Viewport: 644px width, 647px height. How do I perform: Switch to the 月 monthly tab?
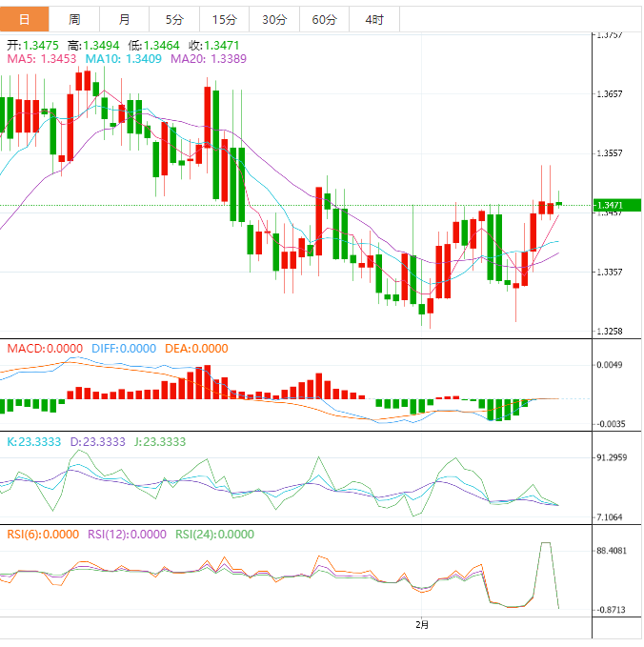click(125, 19)
